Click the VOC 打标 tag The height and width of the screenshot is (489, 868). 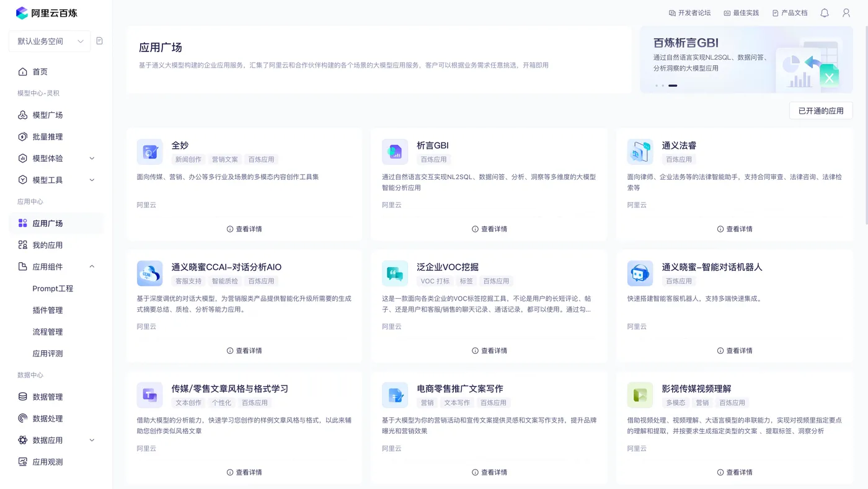[x=435, y=281]
